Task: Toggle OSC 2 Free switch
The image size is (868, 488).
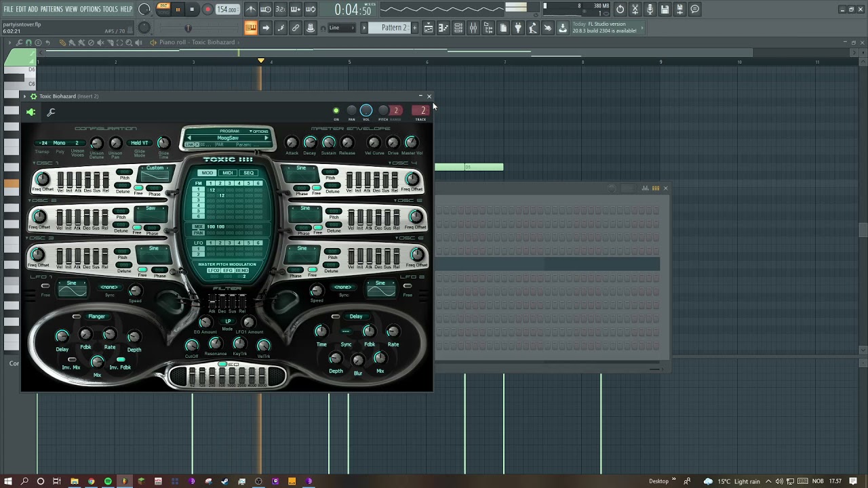Action: (137, 226)
